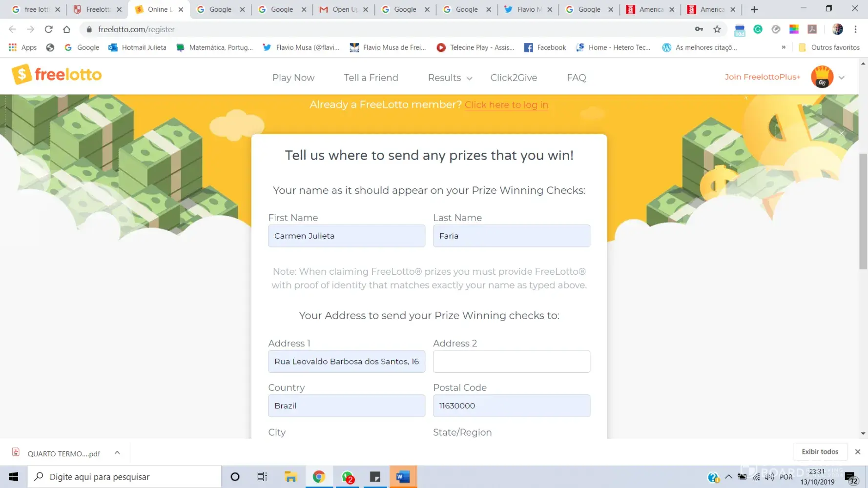Switch to the Flavio M Twitter tab
Viewport: 868px width, 488px height.
[x=529, y=9]
